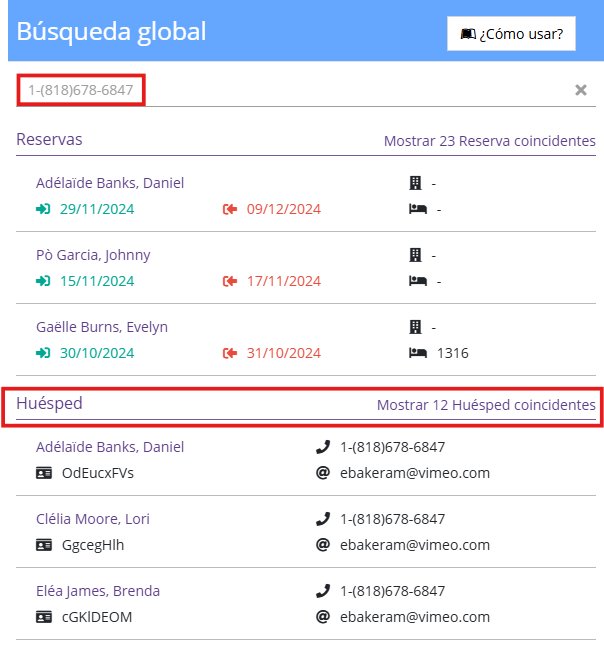Clear the search field with the X icon
Screen dimensions: 604x648
click(x=581, y=90)
